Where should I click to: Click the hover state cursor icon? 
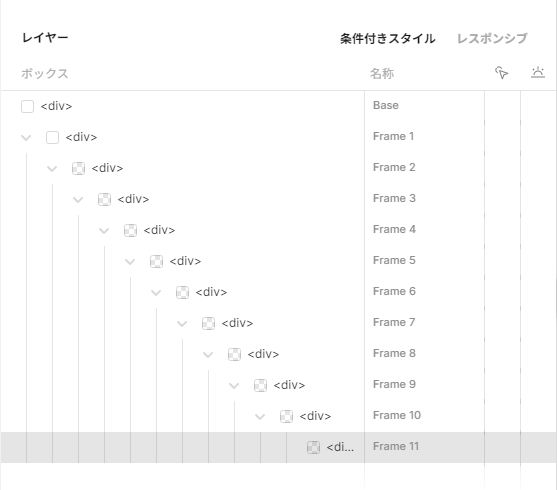502,73
